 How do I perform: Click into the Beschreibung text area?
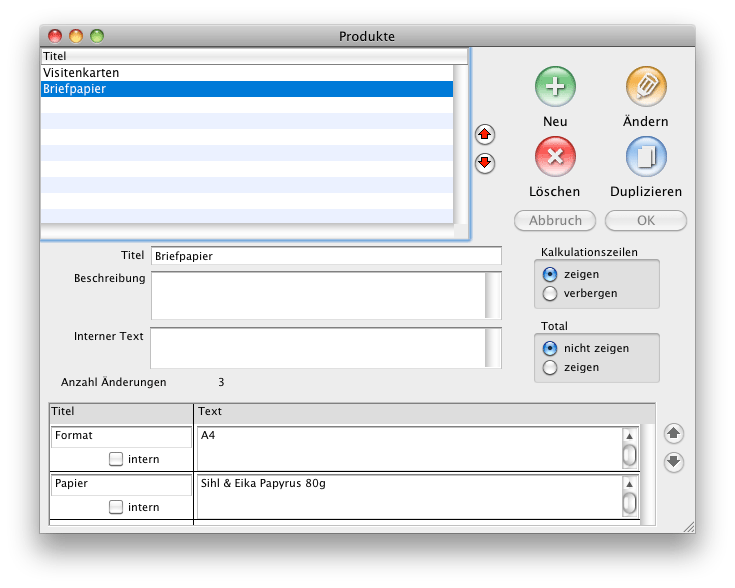pos(317,294)
